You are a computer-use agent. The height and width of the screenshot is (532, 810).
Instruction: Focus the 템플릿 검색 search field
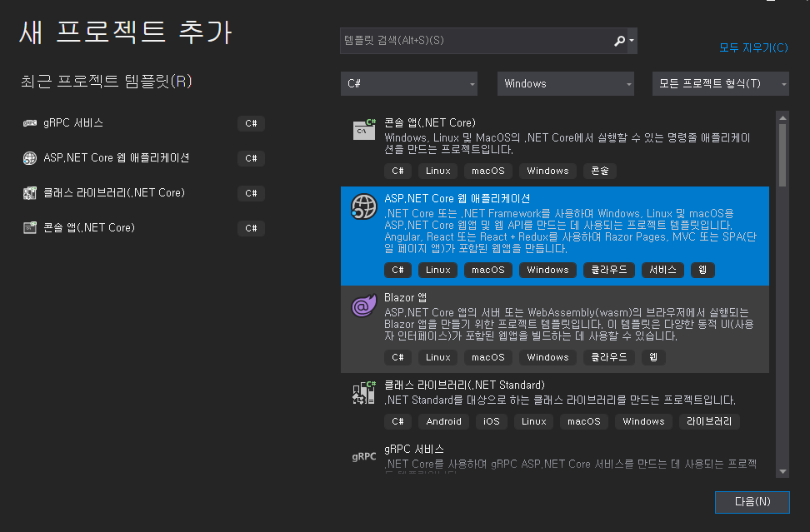click(x=475, y=41)
